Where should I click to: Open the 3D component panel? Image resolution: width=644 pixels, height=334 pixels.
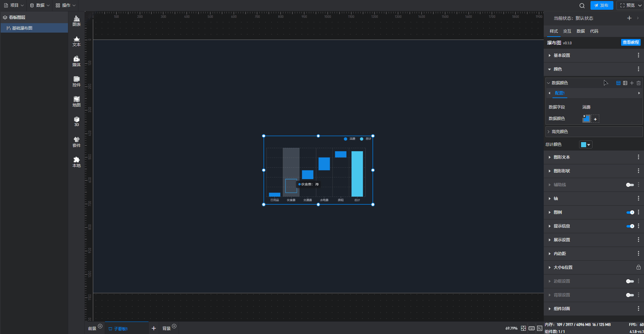click(77, 121)
